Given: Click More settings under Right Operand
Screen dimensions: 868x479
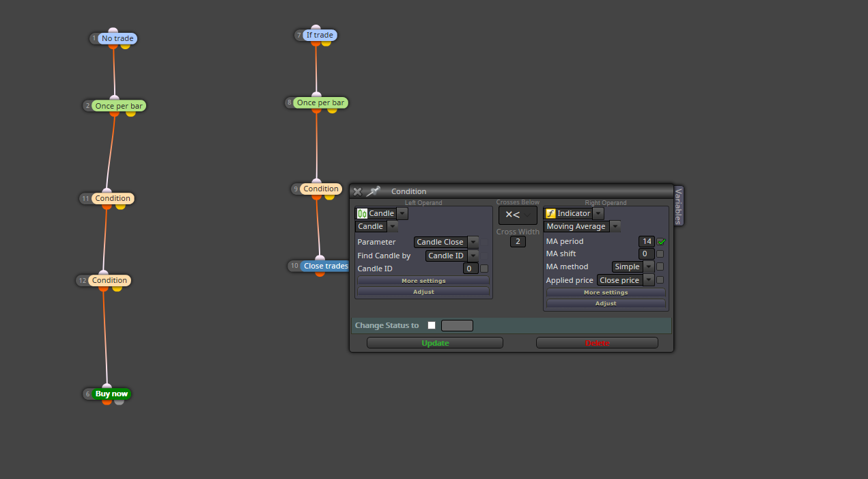Looking at the screenshot, I should tap(606, 292).
